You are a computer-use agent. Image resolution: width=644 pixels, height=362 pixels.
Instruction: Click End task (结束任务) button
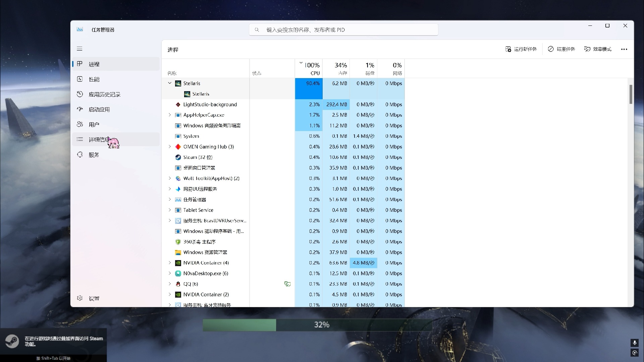click(x=561, y=49)
